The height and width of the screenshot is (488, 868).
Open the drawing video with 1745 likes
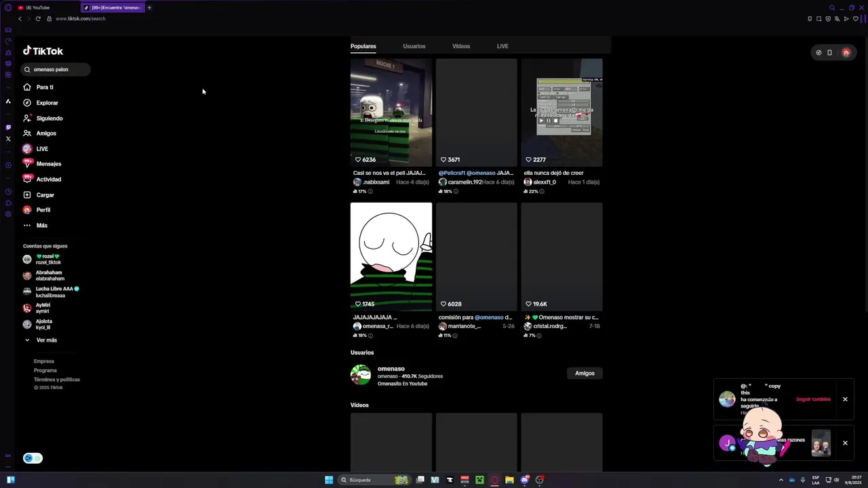point(391,256)
